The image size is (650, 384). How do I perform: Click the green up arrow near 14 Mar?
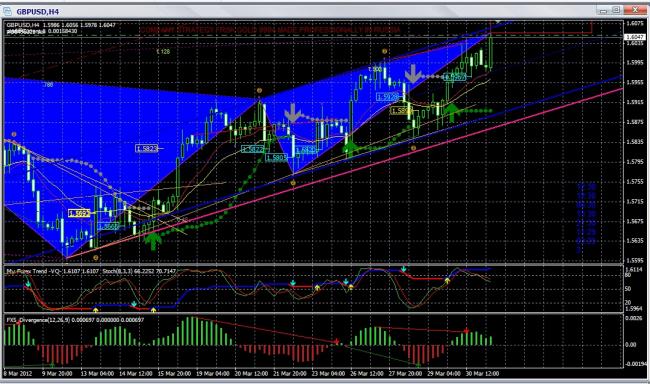click(x=153, y=241)
